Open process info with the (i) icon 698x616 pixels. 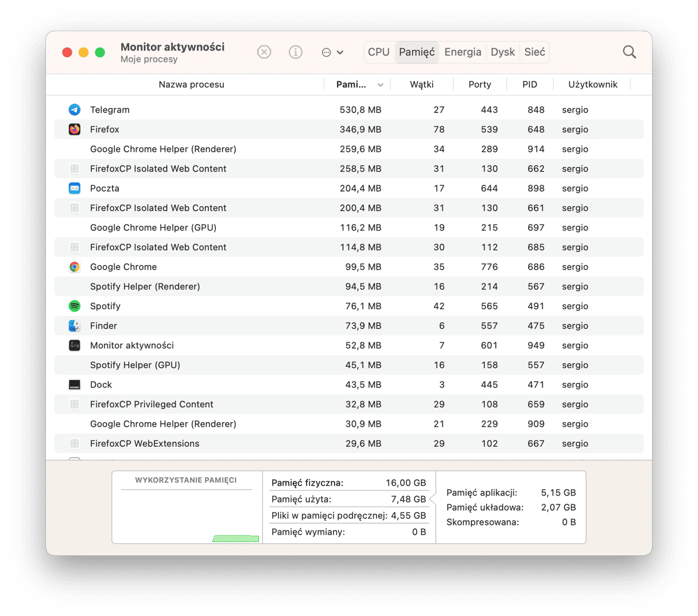tap(296, 52)
